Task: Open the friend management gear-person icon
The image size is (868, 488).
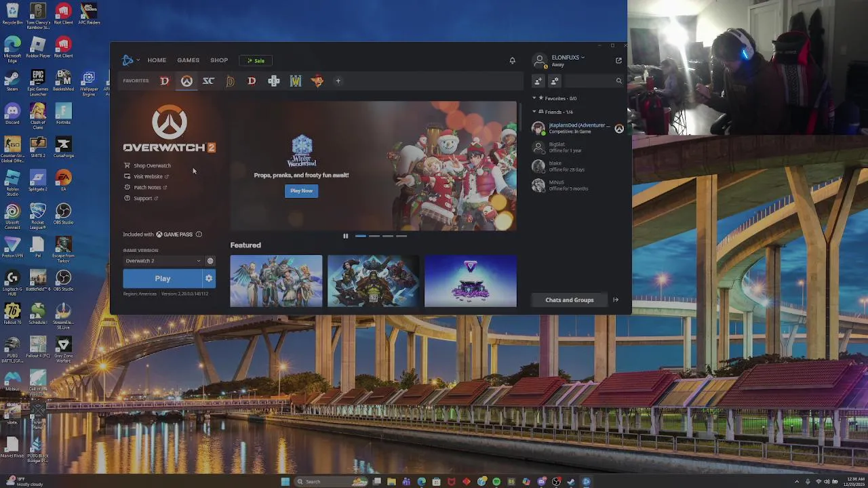Action: (x=555, y=81)
